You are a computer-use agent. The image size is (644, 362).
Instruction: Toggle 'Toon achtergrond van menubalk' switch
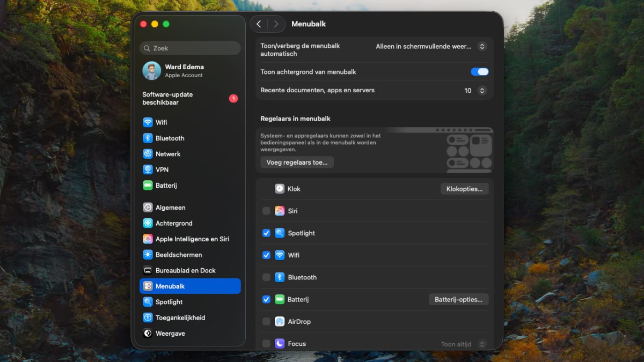(x=479, y=72)
